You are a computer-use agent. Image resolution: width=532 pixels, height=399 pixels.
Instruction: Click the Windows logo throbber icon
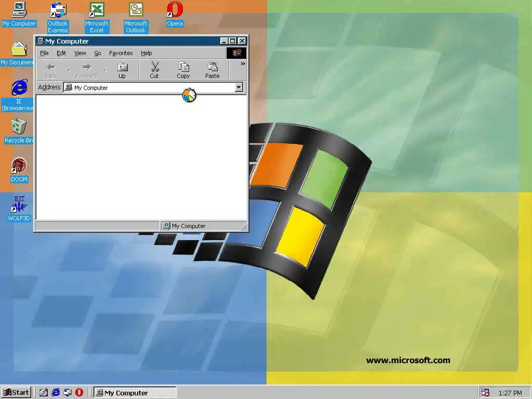click(x=236, y=53)
